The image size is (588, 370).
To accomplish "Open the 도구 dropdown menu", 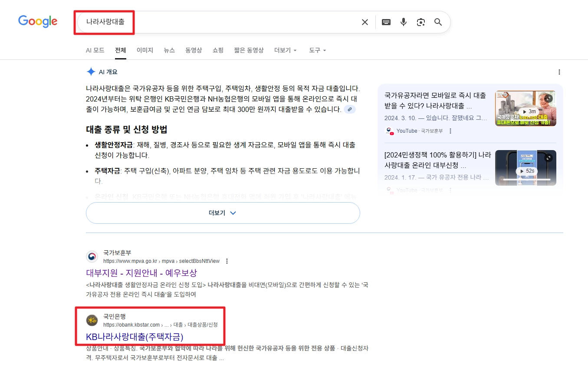I will tap(317, 50).
